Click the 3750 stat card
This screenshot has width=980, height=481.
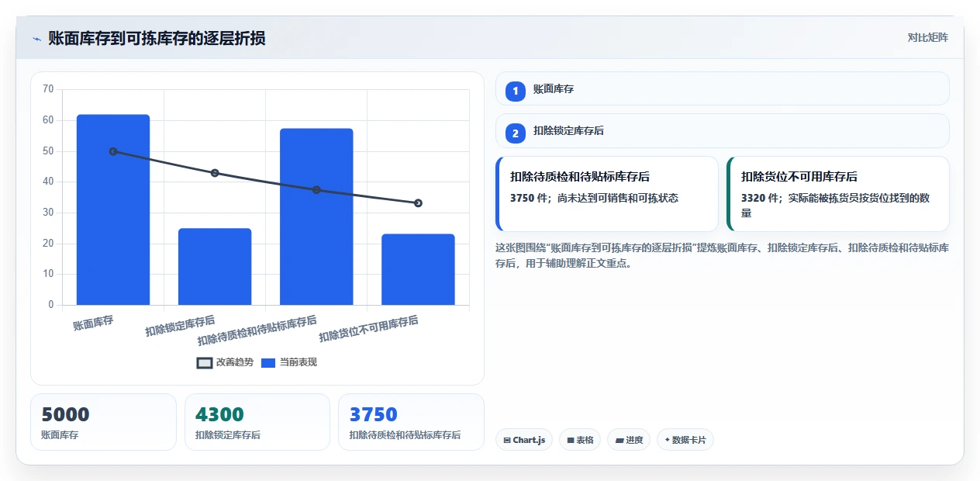(411, 422)
